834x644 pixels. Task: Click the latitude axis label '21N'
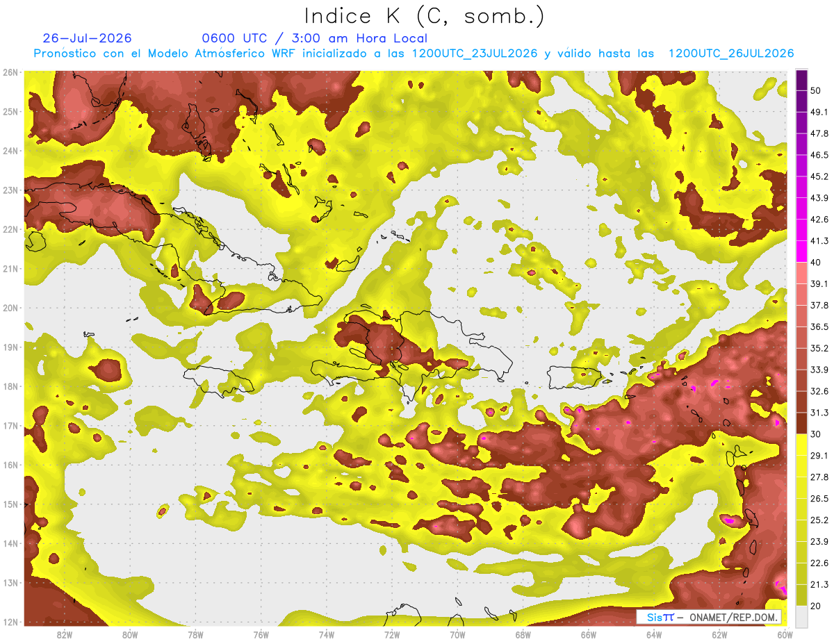pyautogui.click(x=10, y=269)
